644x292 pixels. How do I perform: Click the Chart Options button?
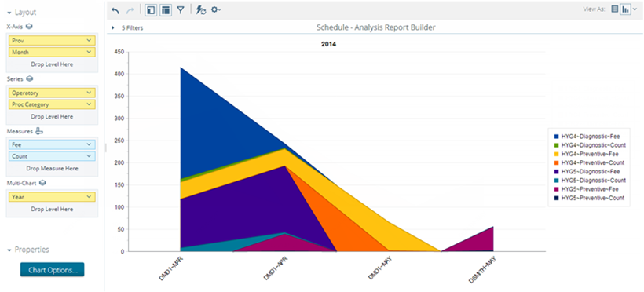point(52,270)
